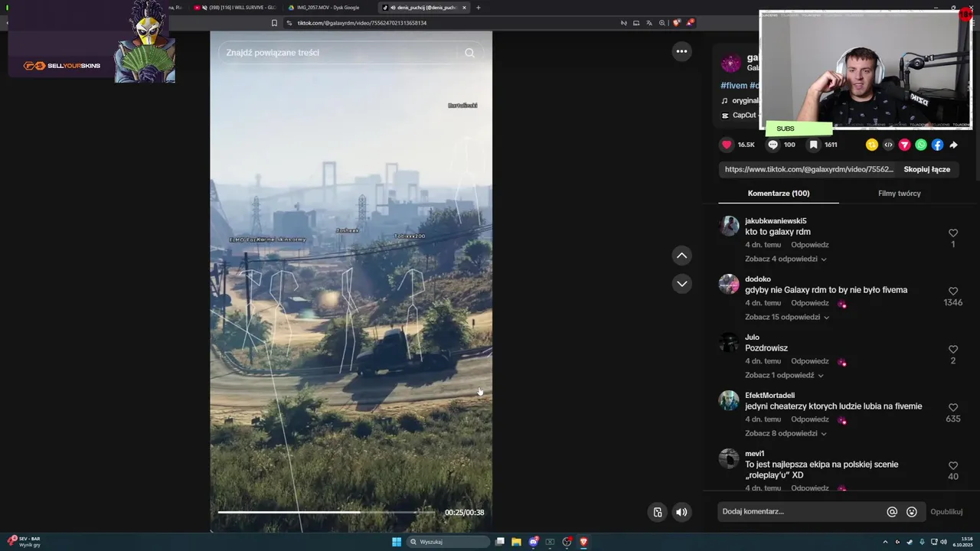Click Skopiuj łącze button
This screenshot has width=980, height=551.
pyautogui.click(x=927, y=170)
